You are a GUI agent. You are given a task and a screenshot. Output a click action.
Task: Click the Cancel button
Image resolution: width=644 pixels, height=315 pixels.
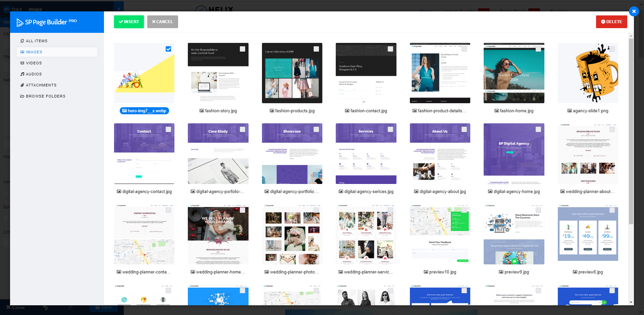coord(163,22)
